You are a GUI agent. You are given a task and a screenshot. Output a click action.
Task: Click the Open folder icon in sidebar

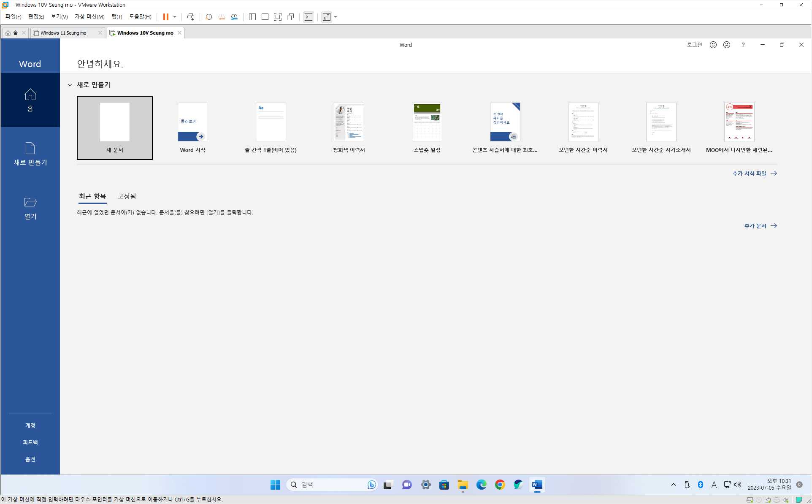tap(30, 203)
